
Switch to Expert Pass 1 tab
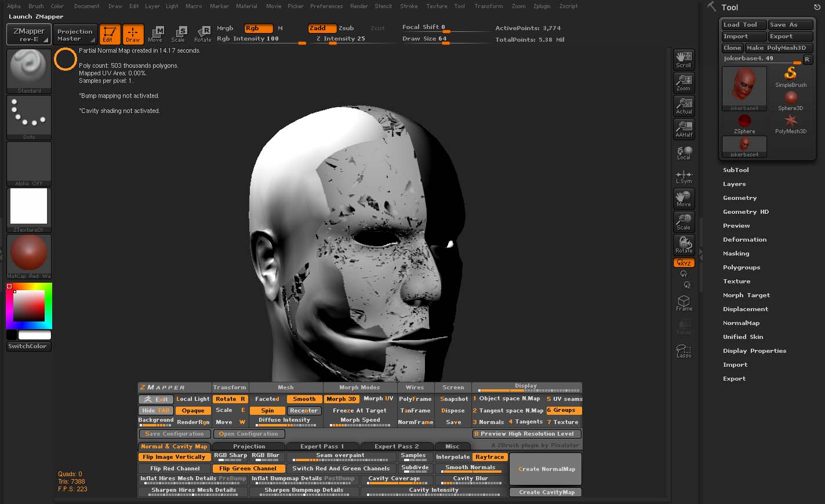[x=322, y=447]
